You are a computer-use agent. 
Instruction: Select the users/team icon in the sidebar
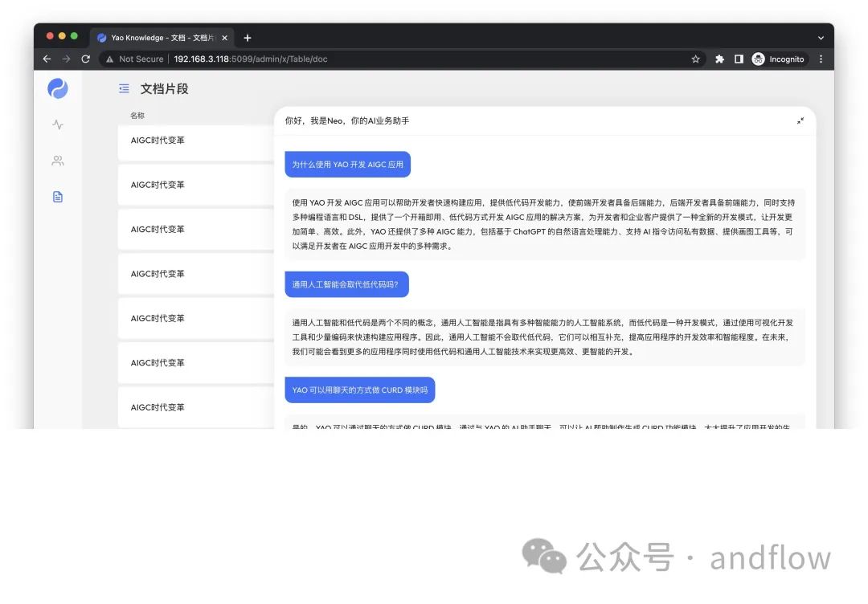point(57,161)
